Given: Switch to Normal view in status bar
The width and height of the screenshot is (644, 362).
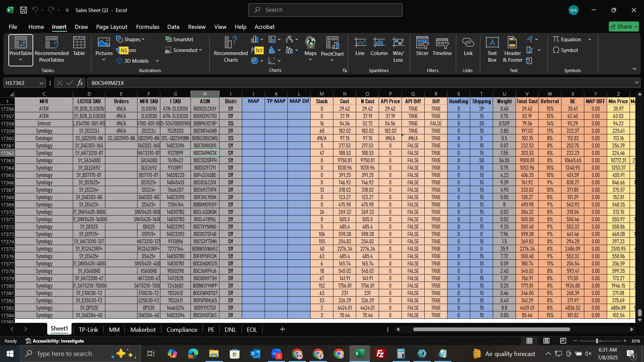Looking at the screenshot, I should coord(530,341).
